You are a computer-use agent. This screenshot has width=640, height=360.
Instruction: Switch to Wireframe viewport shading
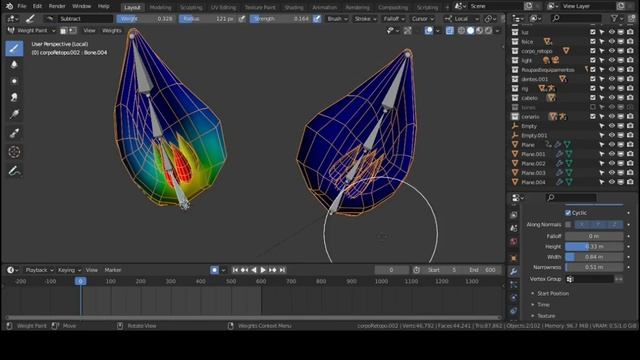click(x=462, y=31)
